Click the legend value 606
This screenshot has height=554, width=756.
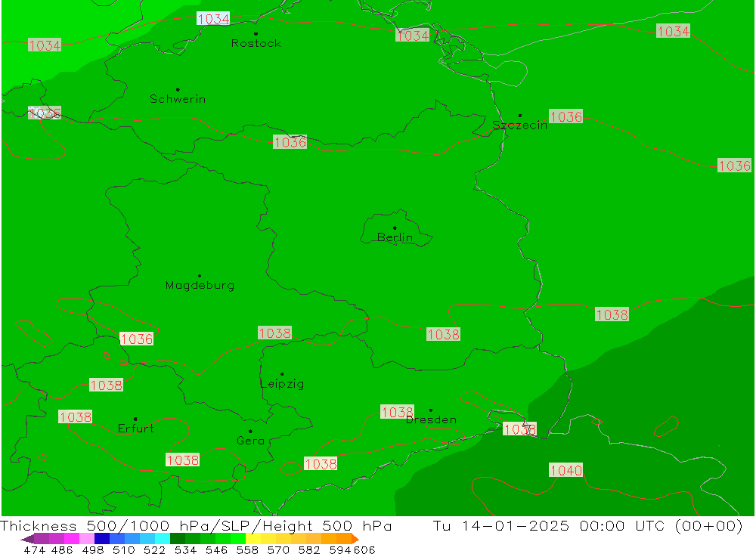(364, 549)
